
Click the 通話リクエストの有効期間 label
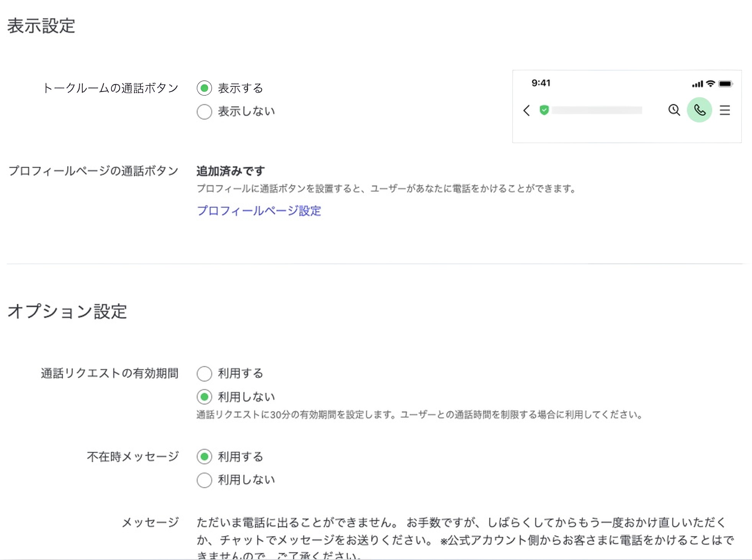tap(110, 373)
